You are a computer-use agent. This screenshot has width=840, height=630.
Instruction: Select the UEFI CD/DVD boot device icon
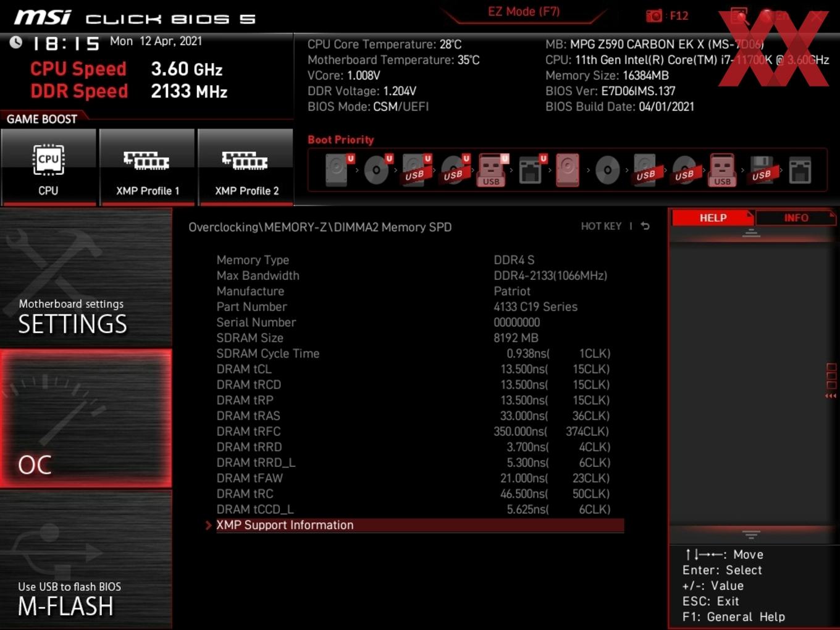click(x=377, y=170)
